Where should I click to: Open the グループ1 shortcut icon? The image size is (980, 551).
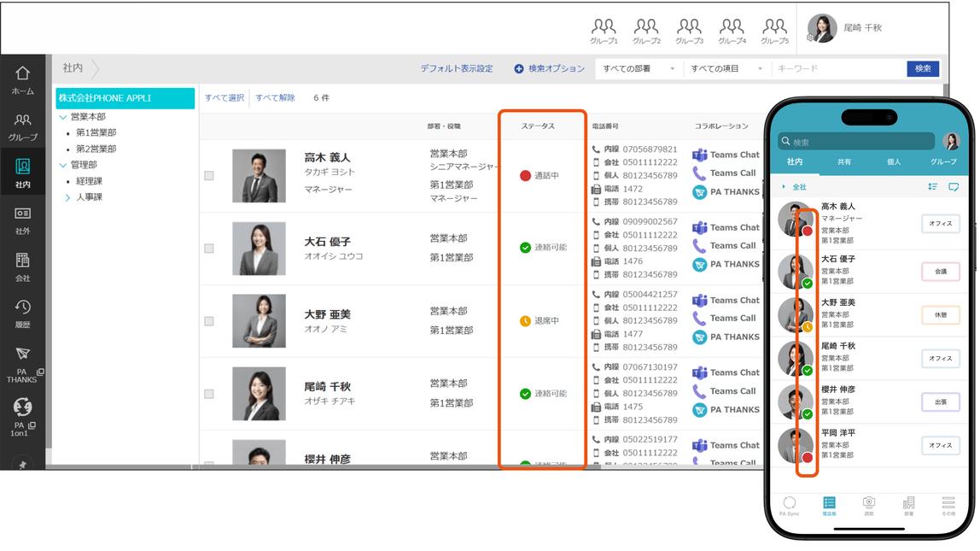(604, 32)
